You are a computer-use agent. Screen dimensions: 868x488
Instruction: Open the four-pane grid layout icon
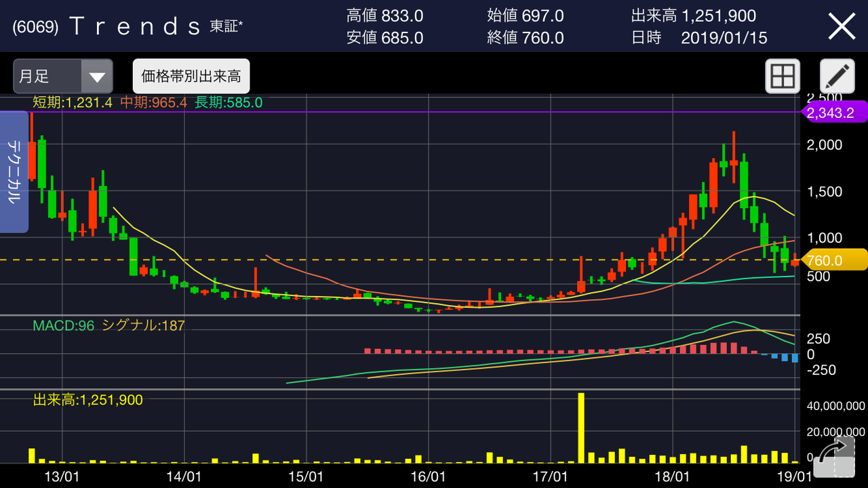[x=783, y=76]
